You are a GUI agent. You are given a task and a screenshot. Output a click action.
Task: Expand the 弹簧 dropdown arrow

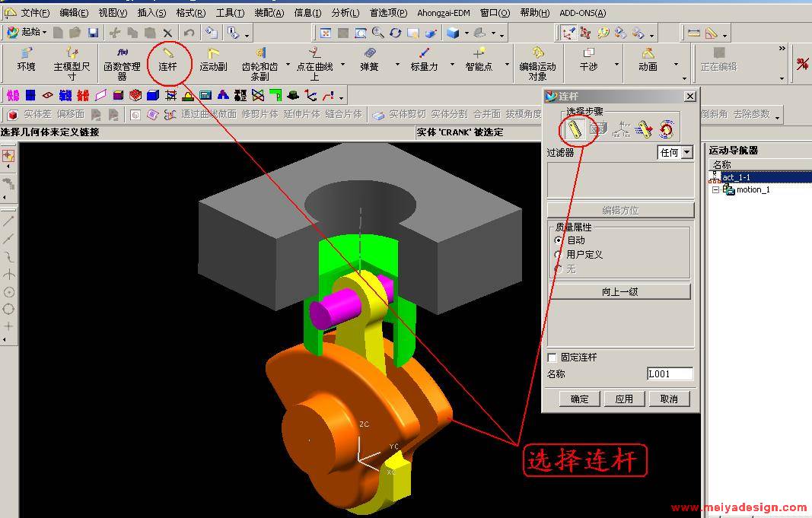pyautogui.click(x=397, y=65)
